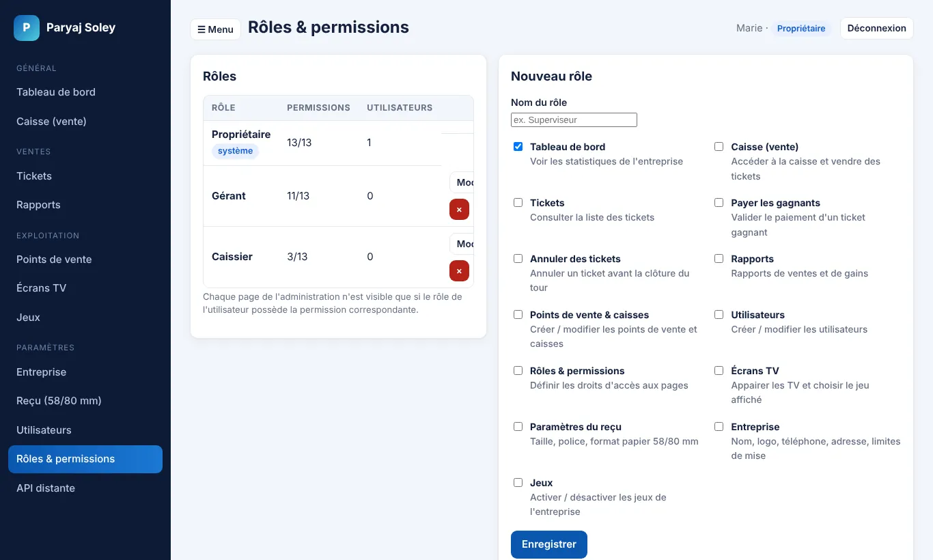Click the Déconnexion button
This screenshot has height=560, width=933.
point(876,28)
